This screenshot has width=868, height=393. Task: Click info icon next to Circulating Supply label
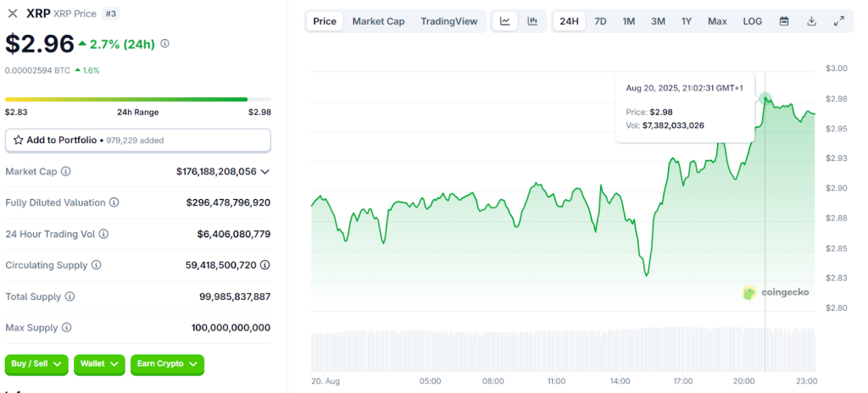pyautogui.click(x=97, y=265)
